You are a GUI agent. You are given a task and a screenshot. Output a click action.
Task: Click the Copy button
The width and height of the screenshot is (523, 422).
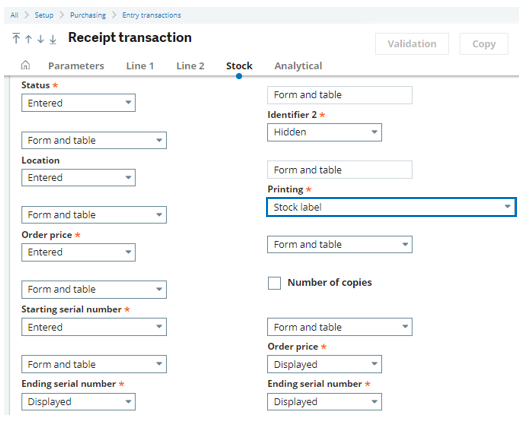(x=484, y=44)
